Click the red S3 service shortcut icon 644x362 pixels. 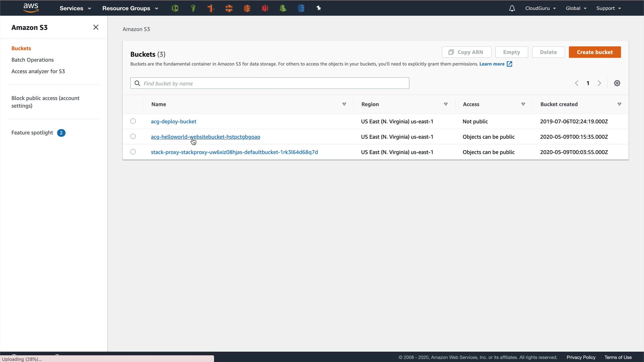click(x=265, y=8)
